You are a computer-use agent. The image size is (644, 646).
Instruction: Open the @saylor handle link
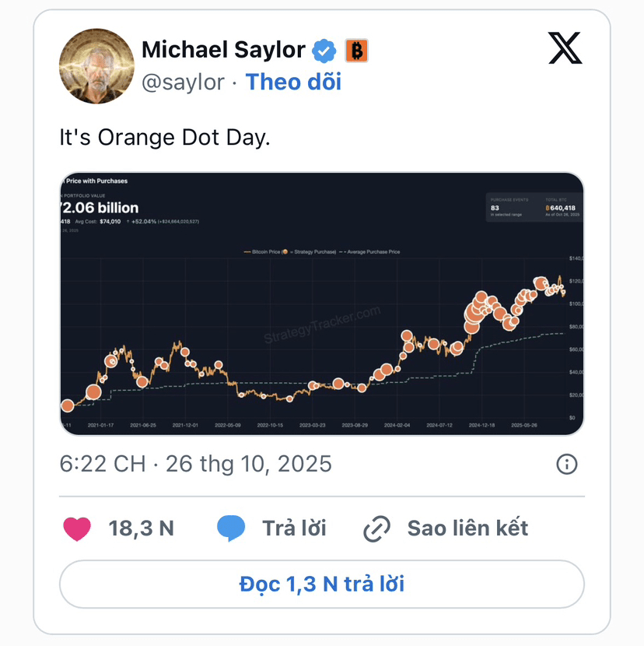(183, 82)
